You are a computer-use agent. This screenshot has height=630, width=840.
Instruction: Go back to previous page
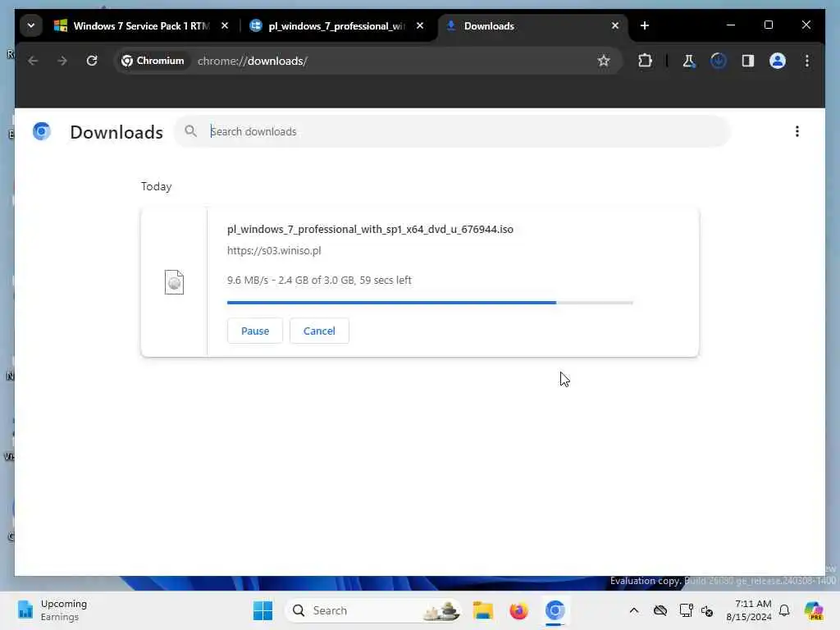tap(33, 61)
